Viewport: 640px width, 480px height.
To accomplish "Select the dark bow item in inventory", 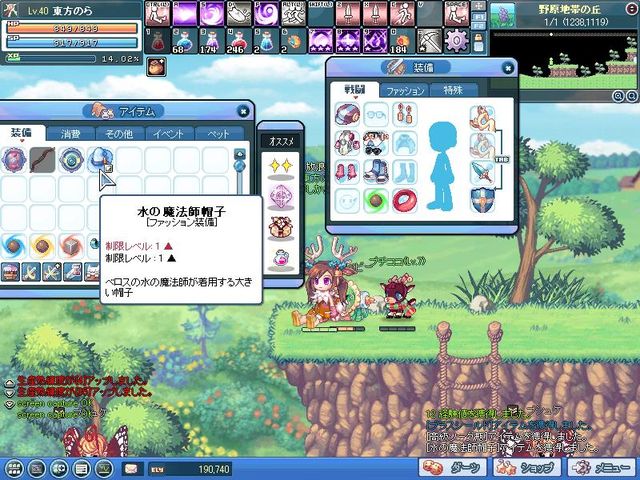I will pos(42,160).
